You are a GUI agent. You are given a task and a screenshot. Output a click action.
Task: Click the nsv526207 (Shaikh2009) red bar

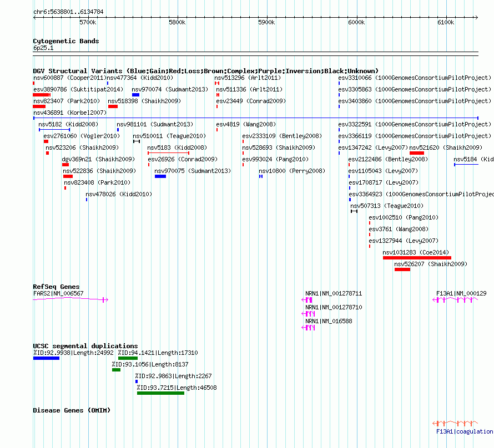click(x=402, y=269)
